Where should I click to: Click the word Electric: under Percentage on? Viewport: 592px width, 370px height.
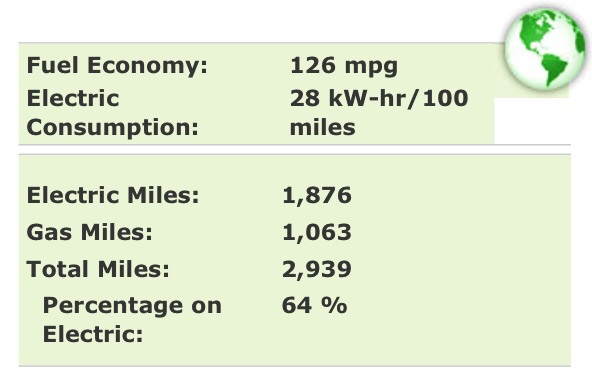click(93, 334)
